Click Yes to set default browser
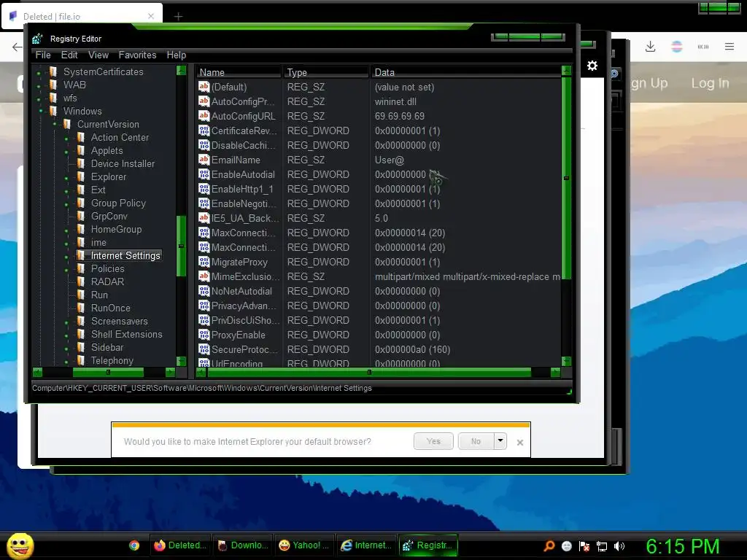 [433, 441]
